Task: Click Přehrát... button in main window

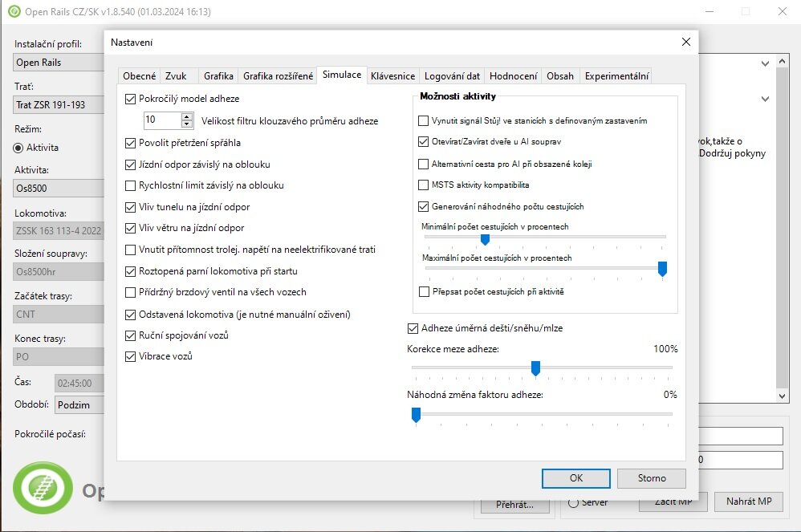Action: pyautogui.click(x=514, y=505)
